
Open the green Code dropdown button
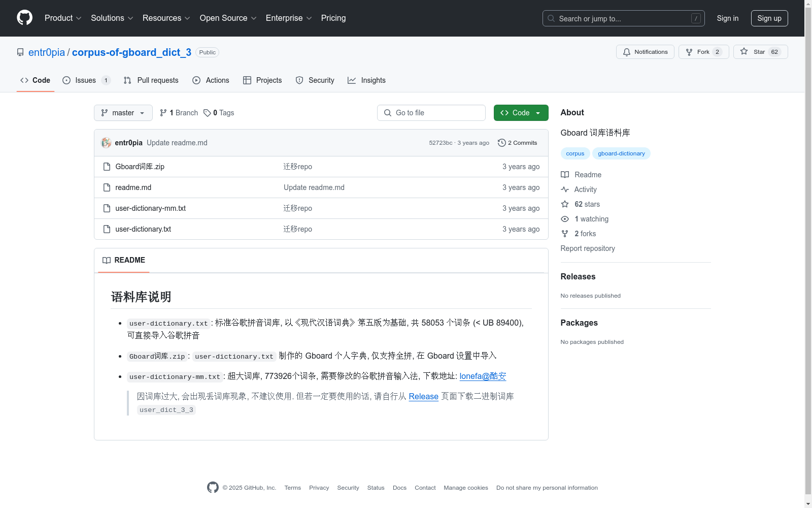[x=521, y=113]
